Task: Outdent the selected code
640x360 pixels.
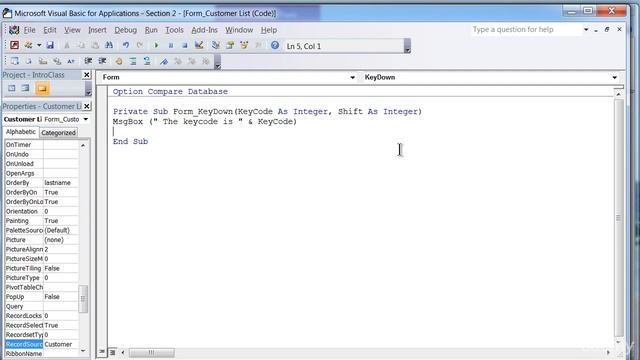Action: pyautogui.click(x=102, y=61)
